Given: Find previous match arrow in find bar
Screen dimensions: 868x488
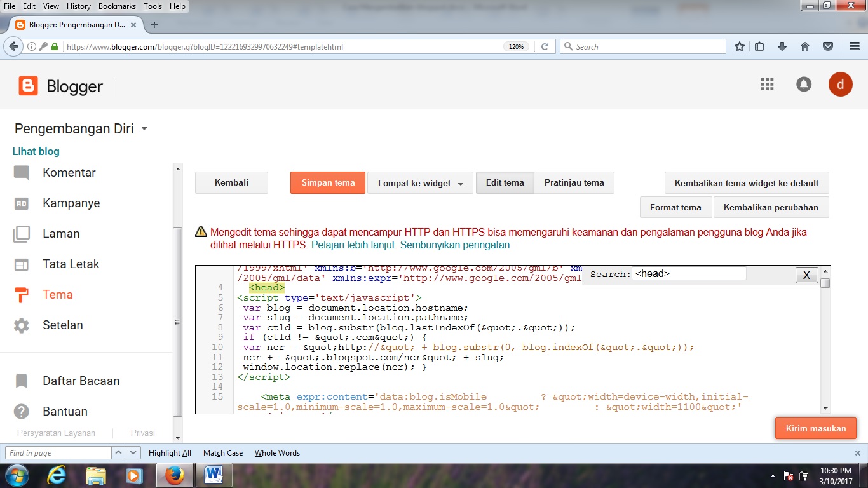Looking at the screenshot, I should 119,453.
